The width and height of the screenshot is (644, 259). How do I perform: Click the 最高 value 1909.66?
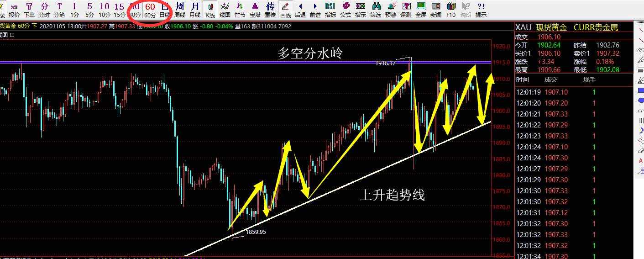point(549,70)
